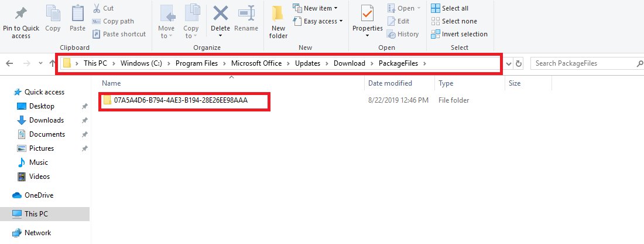Open recent locations dropdown arrow
The height and width of the screenshot is (244, 644).
(x=40, y=63)
